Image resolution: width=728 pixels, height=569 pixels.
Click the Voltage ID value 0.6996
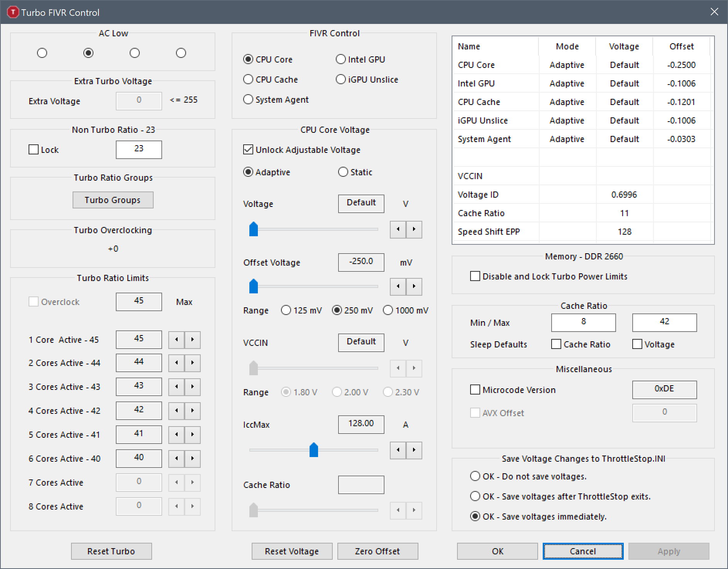(x=624, y=195)
